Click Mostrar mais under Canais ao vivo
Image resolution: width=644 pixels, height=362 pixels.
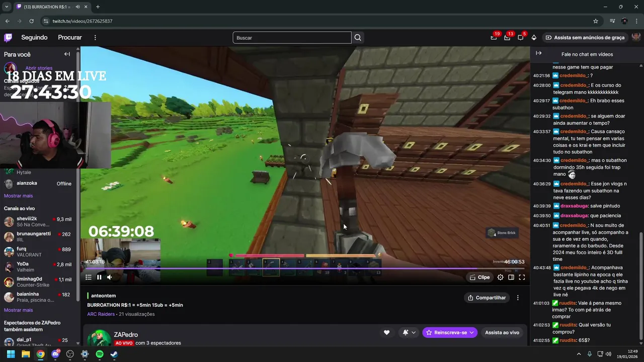click(18, 310)
